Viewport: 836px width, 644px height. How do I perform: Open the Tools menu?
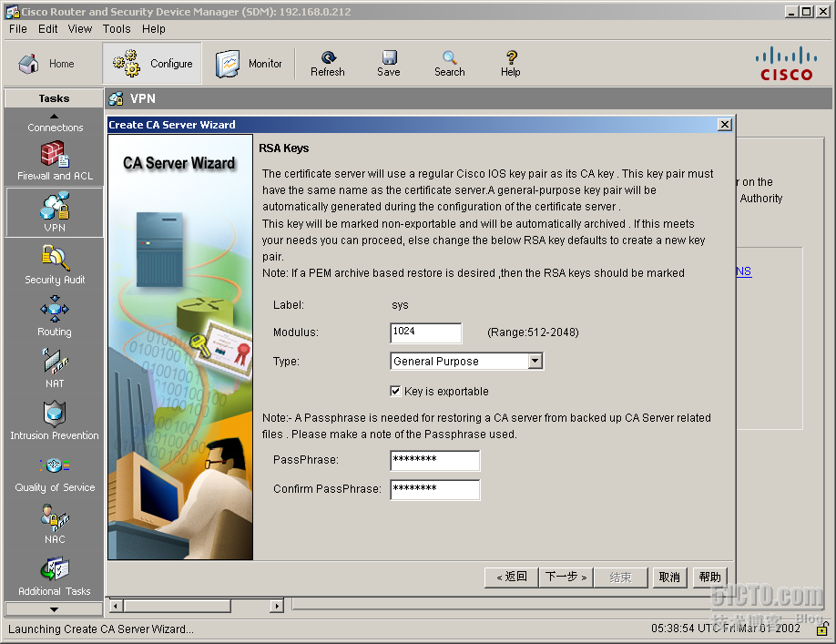117,29
